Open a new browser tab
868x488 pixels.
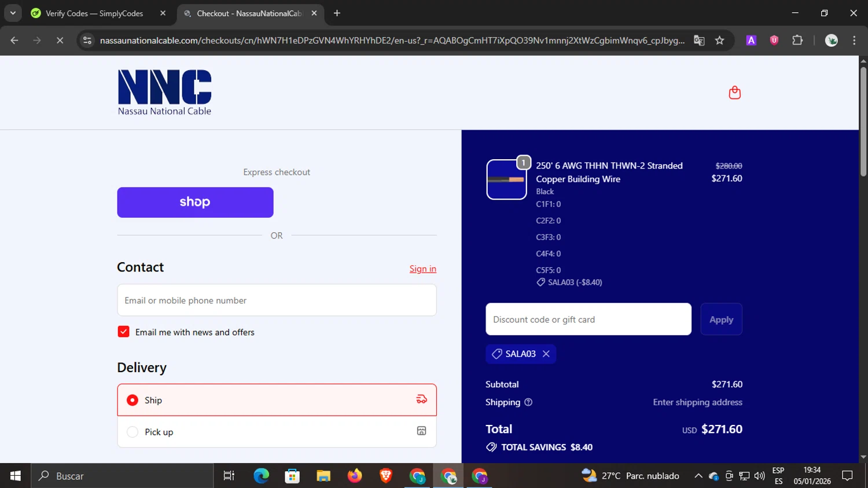(337, 13)
